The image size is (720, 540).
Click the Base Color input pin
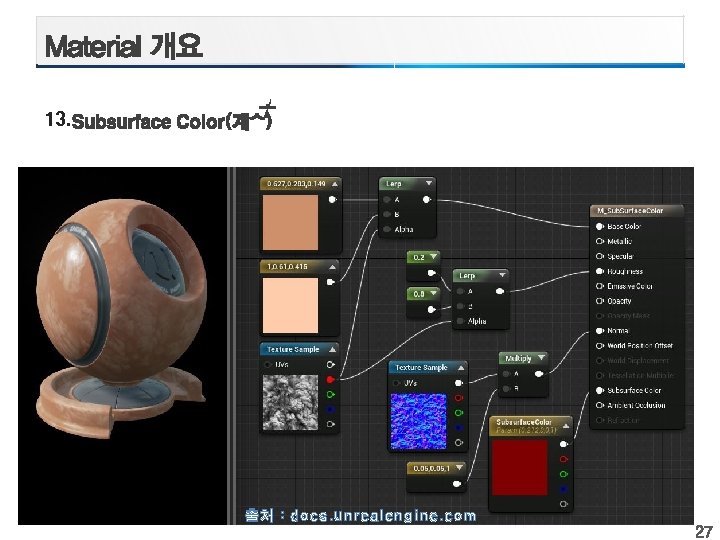tap(600, 226)
